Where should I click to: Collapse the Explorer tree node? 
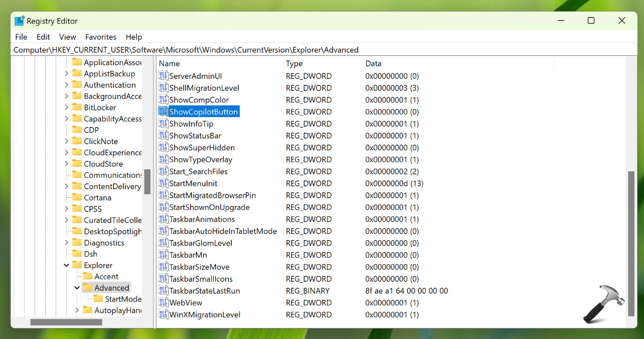[x=66, y=265]
